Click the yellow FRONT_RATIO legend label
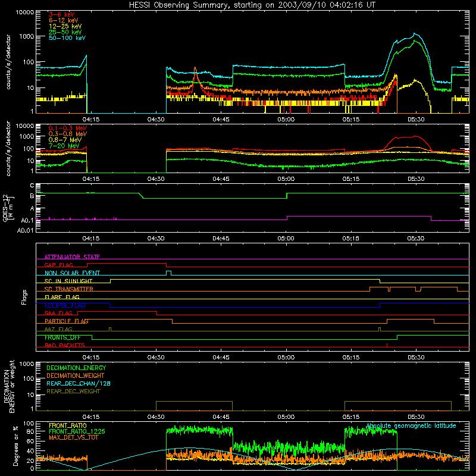Image resolution: width=476 pixels, height=476 pixels. 68,425
